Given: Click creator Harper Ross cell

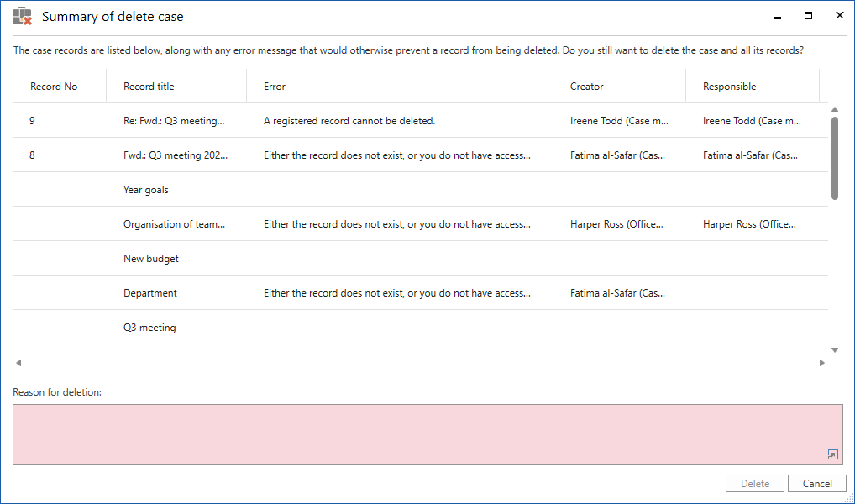Looking at the screenshot, I should click(x=616, y=223).
